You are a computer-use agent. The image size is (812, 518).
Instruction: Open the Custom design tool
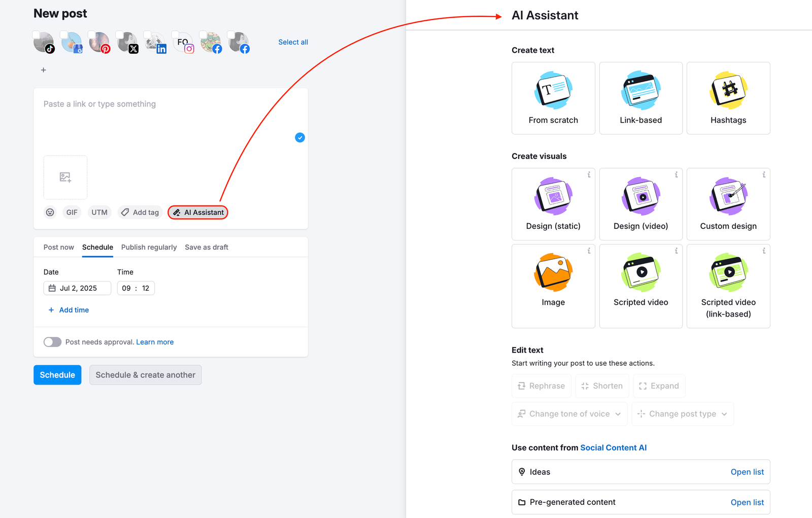pos(728,204)
